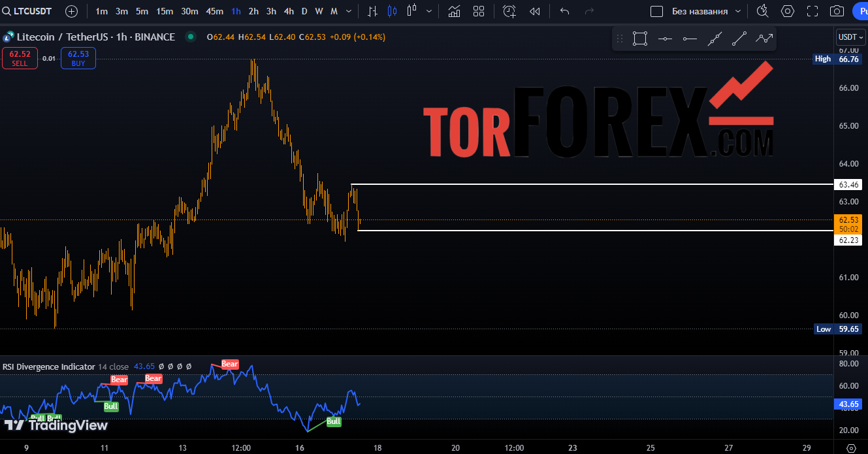Select the Hollow candles chart style
Image resolution: width=868 pixels, height=454 pixels.
pos(411,11)
